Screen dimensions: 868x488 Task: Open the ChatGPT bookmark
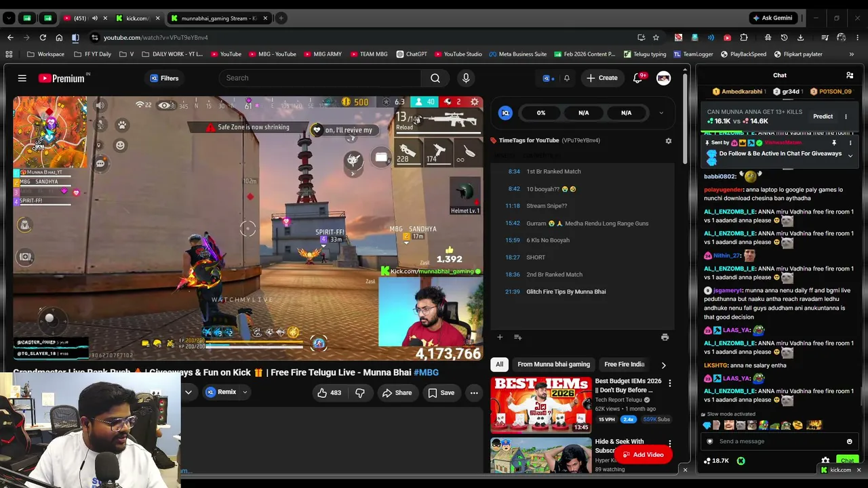coord(411,54)
